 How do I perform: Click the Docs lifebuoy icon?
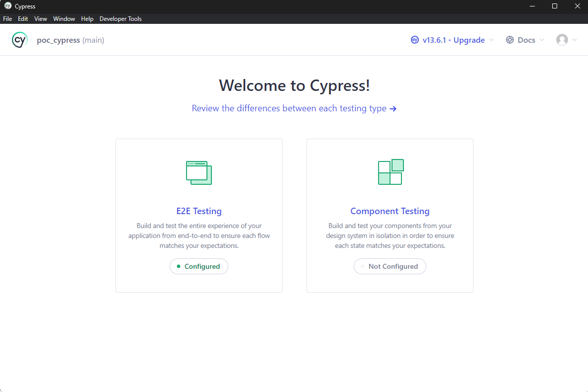coord(510,40)
